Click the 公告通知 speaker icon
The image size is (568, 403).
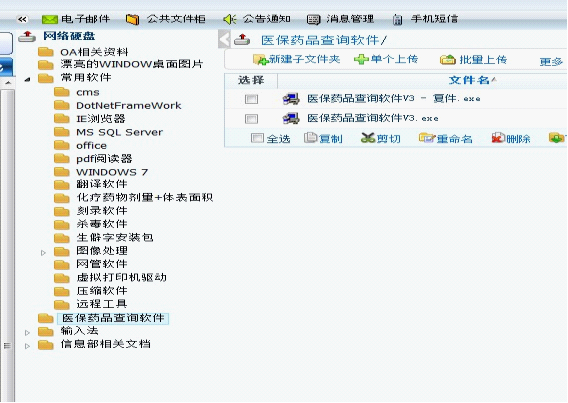[230, 19]
